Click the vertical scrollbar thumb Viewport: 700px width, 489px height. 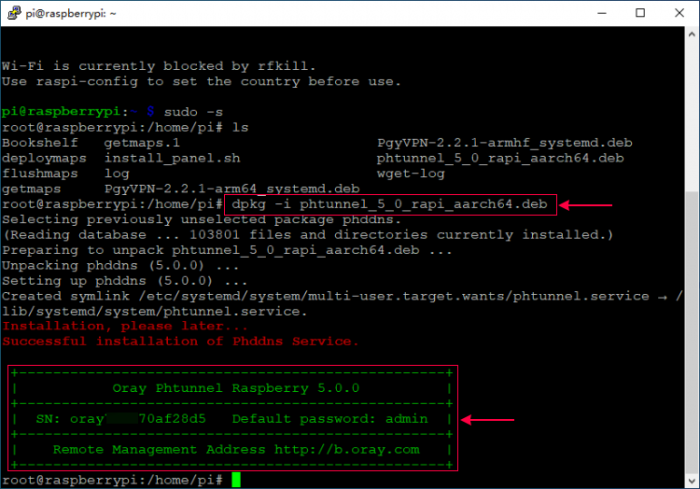692,332
